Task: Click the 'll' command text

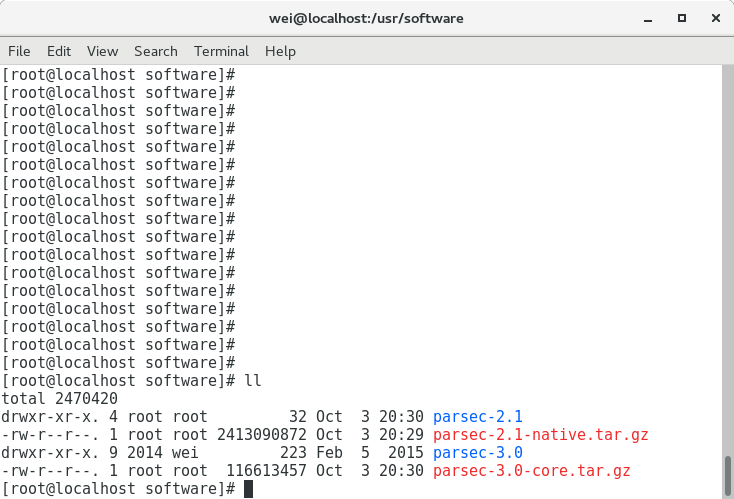Action: [x=253, y=380]
